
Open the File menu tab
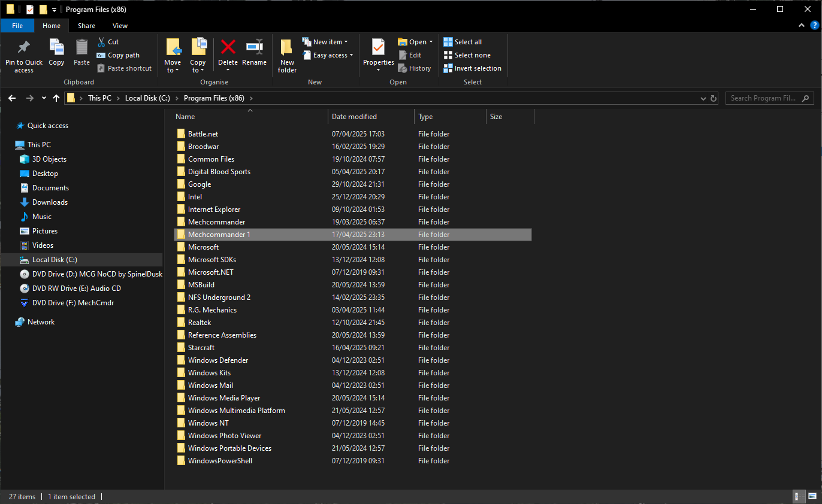click(x=17, y=26)
